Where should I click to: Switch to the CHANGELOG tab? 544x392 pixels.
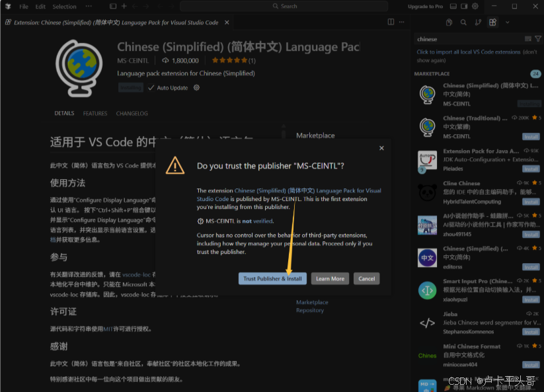pyautogui.click(x=132, y=114)
